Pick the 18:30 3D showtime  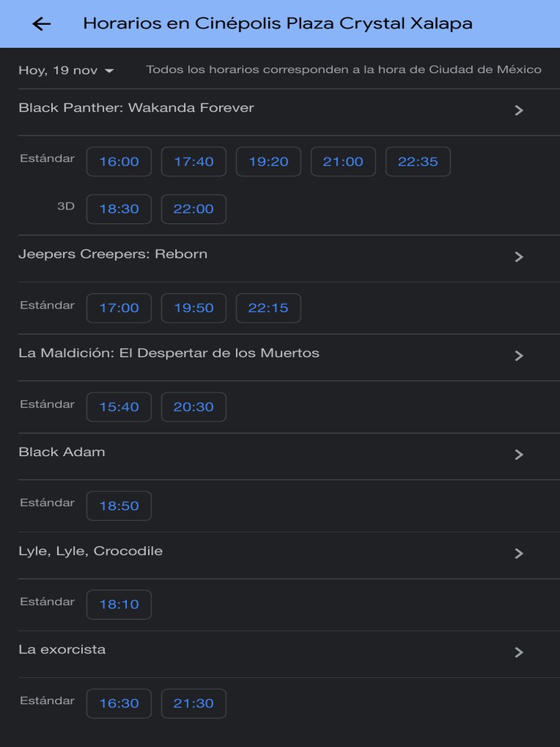(x=119, y=209)
